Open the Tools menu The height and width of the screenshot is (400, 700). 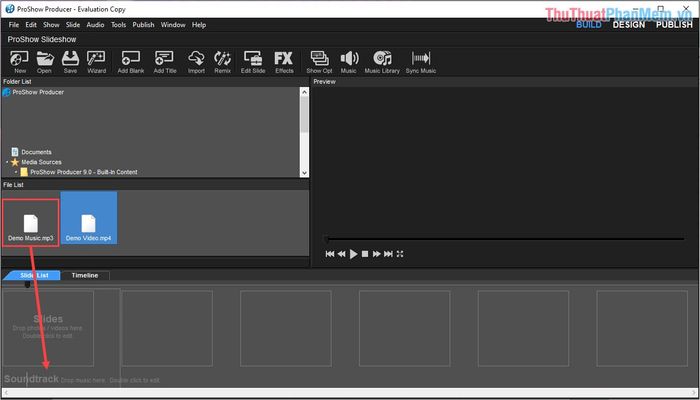tap(118, 25)
